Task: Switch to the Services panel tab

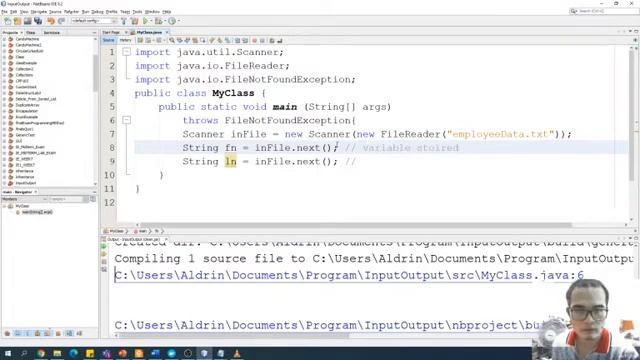Action: [52, 32]
